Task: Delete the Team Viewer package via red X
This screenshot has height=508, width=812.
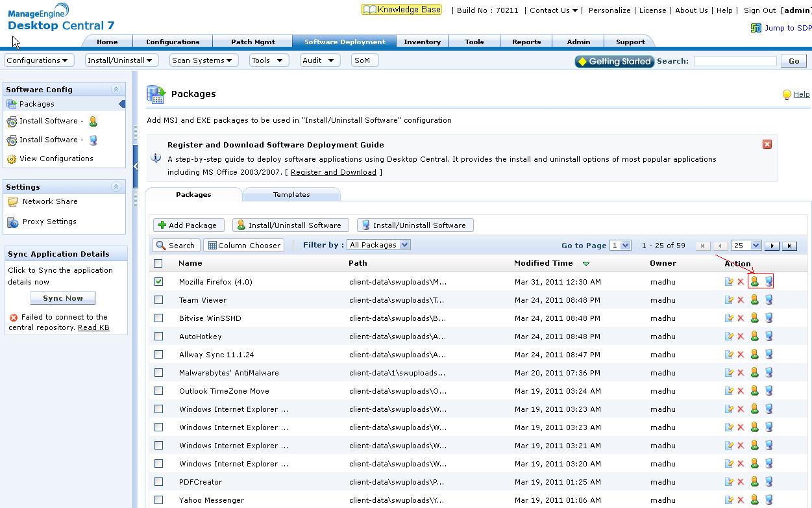Action: pyautogui.click(x=741, y=300)
